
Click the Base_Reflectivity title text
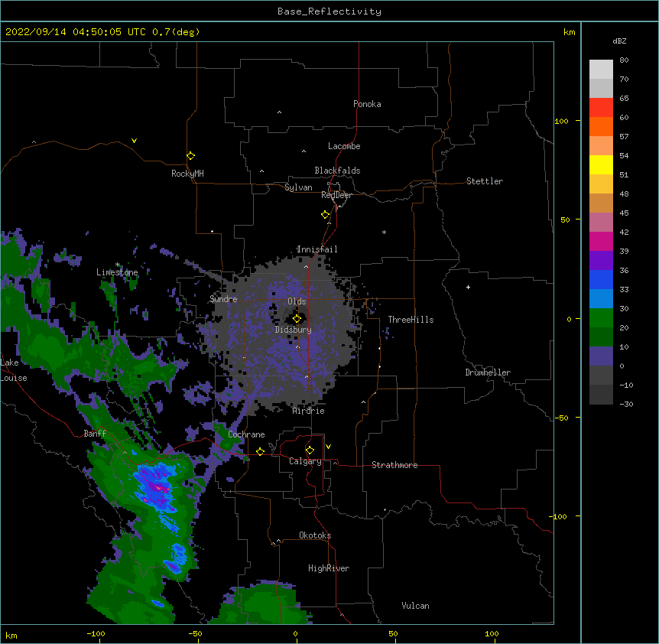coord(329,11)
